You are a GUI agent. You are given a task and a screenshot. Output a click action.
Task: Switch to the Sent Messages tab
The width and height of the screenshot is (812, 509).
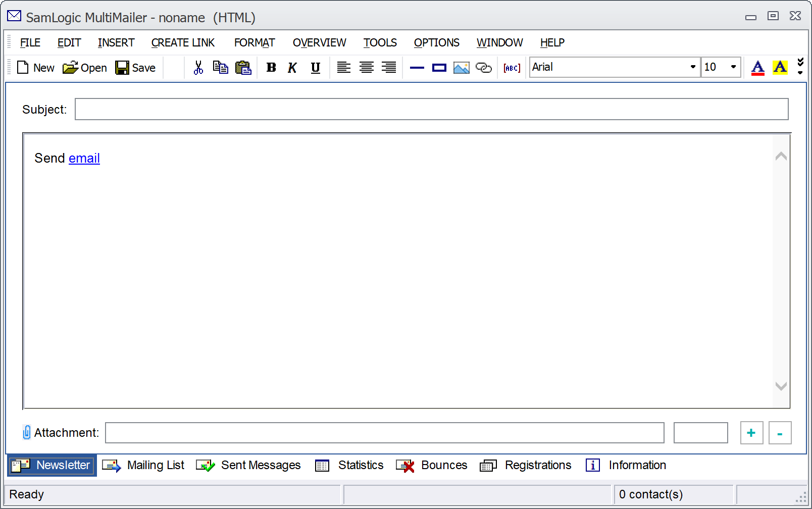coord(248,465)
